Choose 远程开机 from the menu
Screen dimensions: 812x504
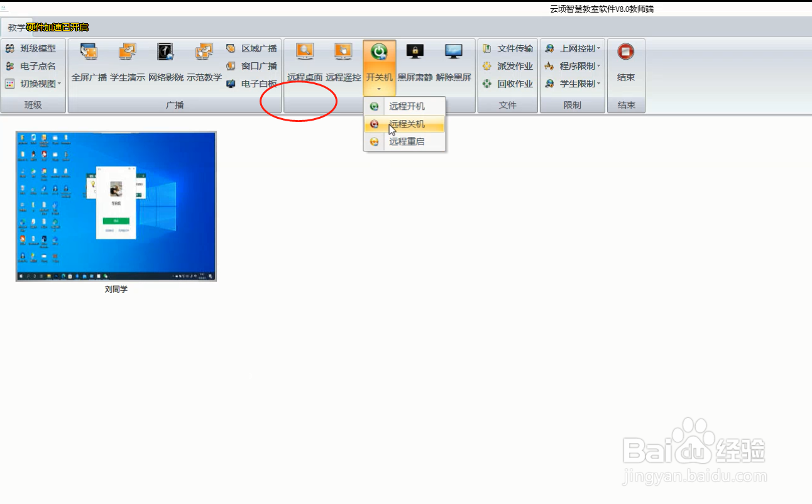point(405,106)
